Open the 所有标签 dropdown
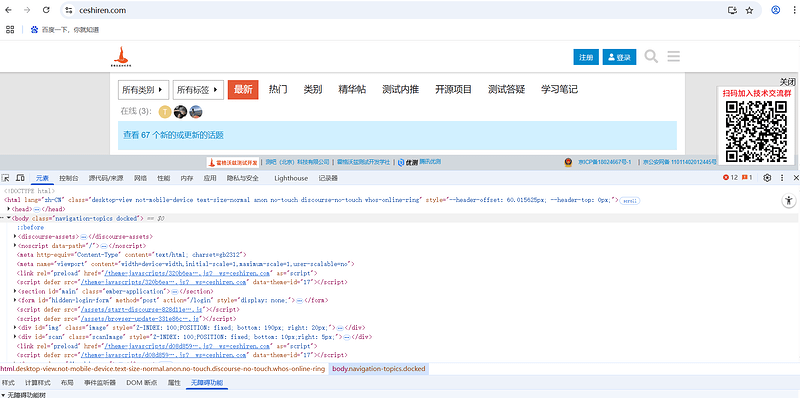 click(198, 90)
